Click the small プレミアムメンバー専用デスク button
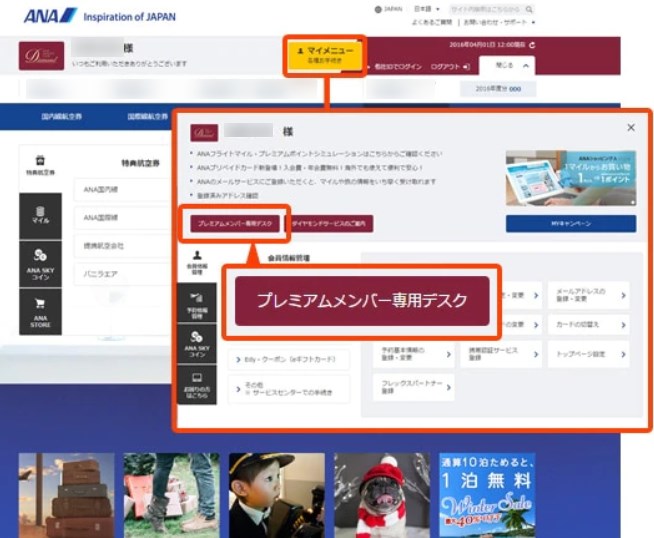Screen dimensions: 654x538 pyautogui.click(x=235, y=224)
